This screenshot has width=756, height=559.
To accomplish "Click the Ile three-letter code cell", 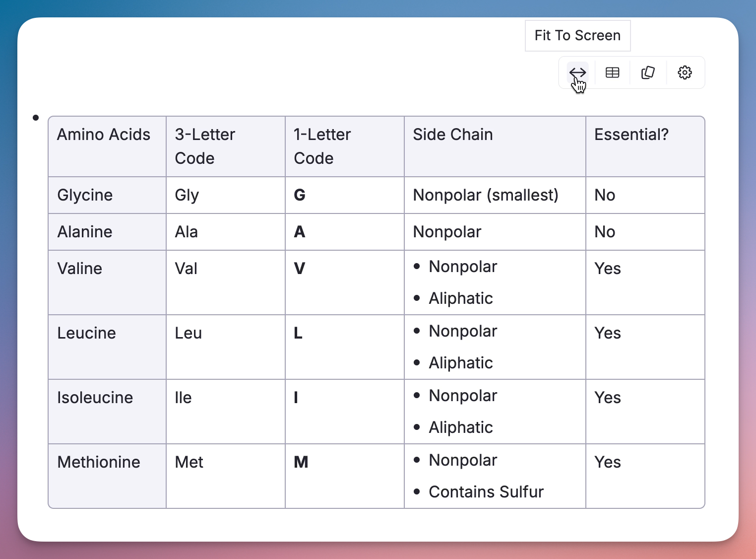I will 183,398.
